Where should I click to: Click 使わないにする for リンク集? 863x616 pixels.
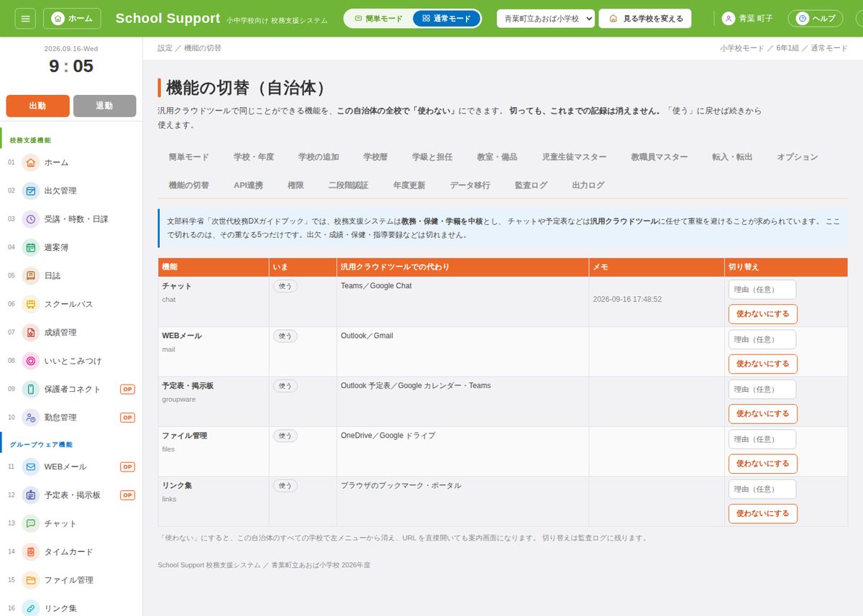point(763,514)
